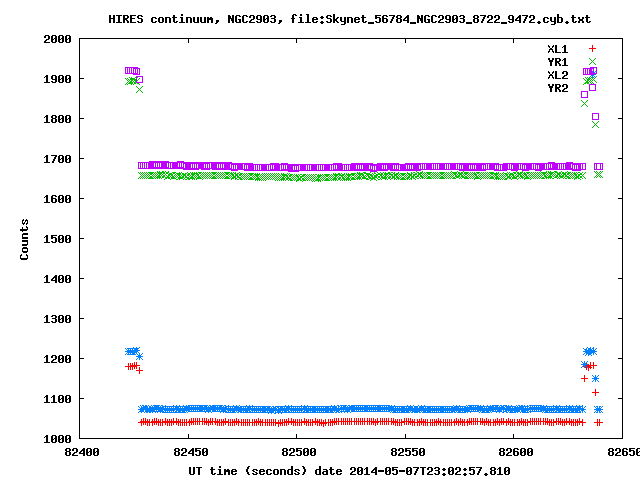This screenshot has width=640, height=480.
Task: Click the x-axis tick label 82550
Action: click(408, 452)
